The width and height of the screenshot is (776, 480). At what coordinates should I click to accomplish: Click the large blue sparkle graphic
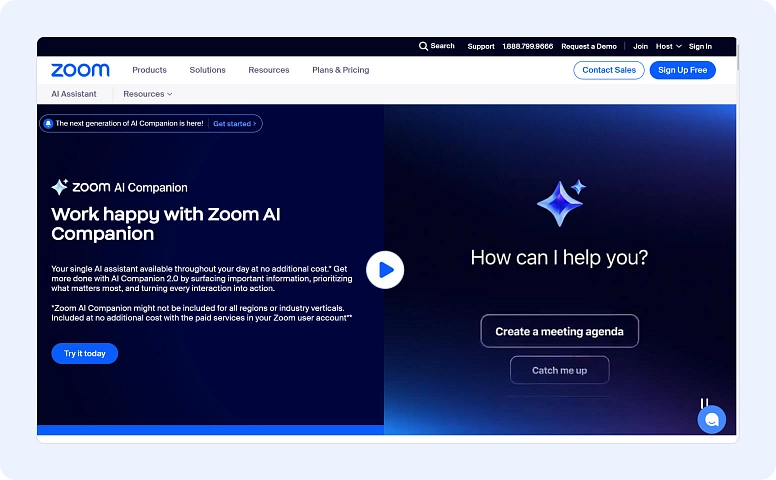click(x=561, y=203)
